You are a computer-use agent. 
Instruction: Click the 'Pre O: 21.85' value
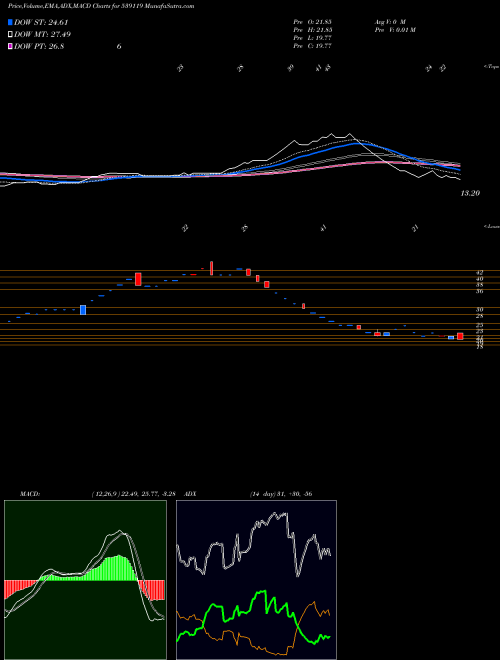[x=312, y=21]
